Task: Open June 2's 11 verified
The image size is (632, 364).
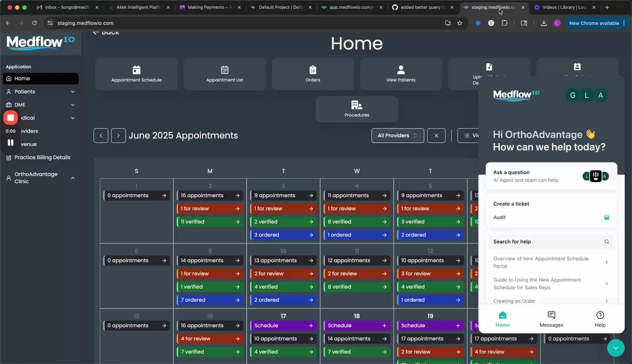Action: 210,221
